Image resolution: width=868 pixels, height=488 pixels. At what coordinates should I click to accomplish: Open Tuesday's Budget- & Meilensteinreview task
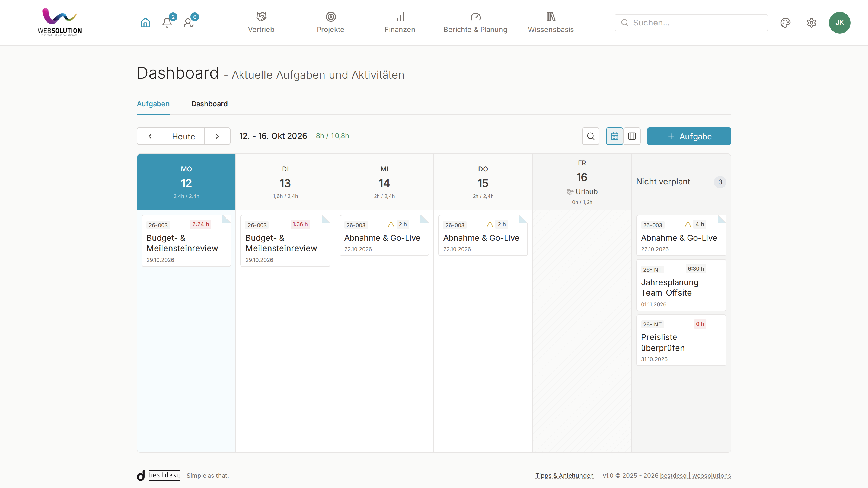coord(285,240)
